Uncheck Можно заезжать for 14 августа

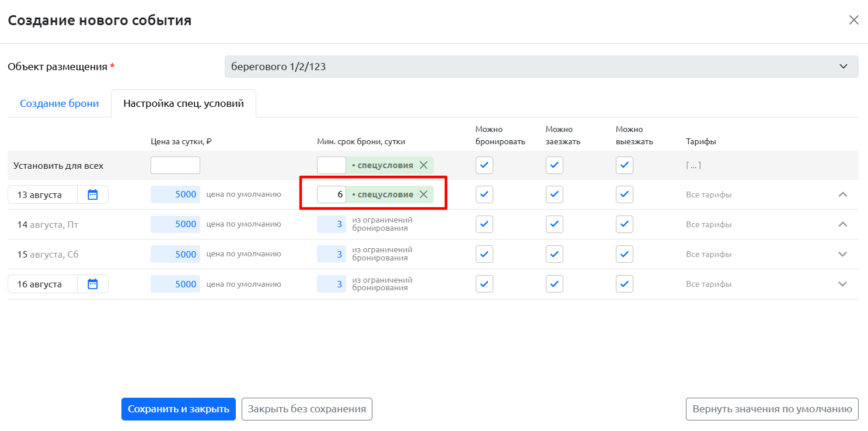555,224
